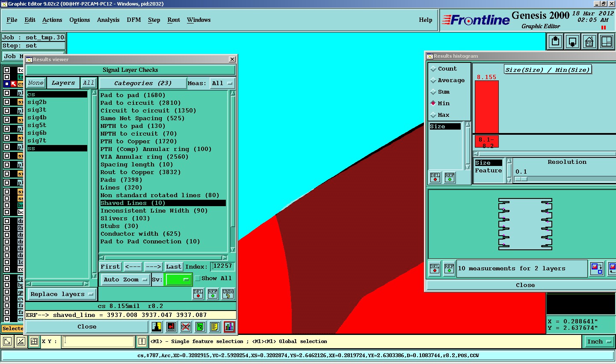
Task: Click REF icon beside measurements text in histogram
Action: [449, 269]
